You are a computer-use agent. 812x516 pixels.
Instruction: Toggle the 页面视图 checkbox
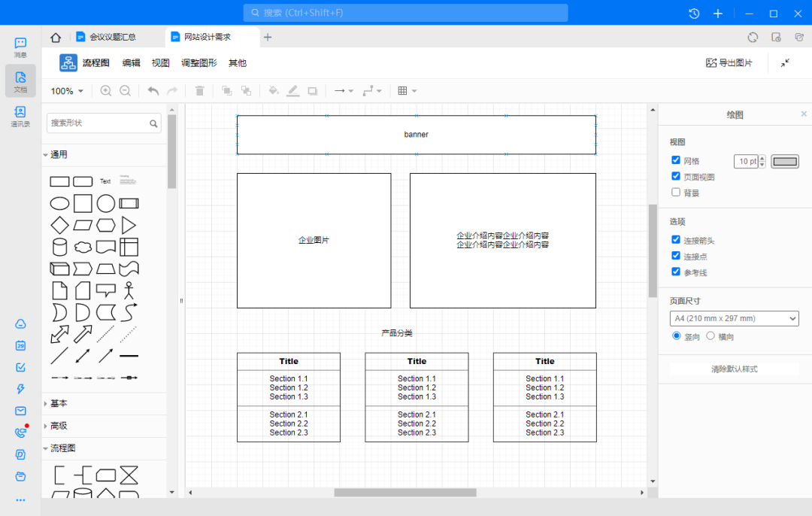676,176
